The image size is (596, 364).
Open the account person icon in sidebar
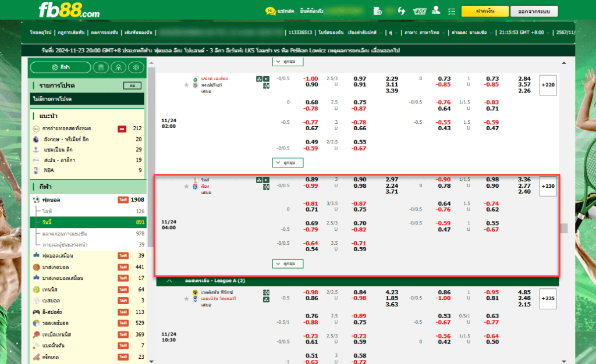tap(119, 67)
